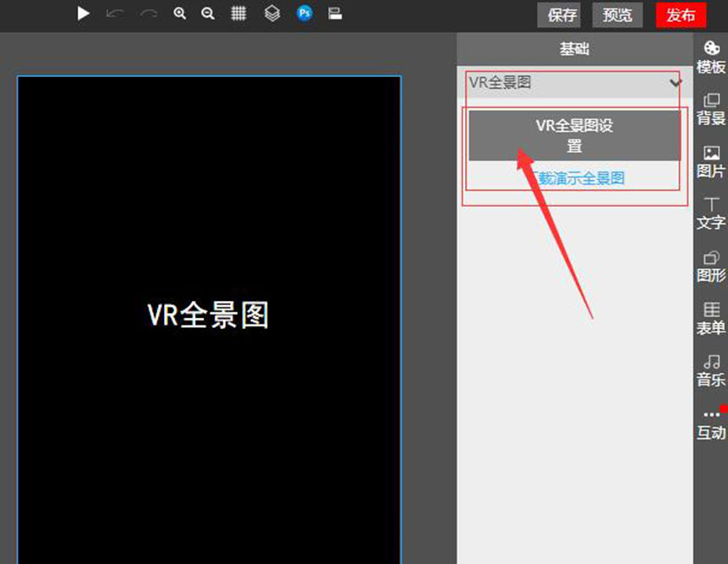Open 背景 in the sidebar
The image size is (728, 564).
pyautogui.click(x=711, y=109)
